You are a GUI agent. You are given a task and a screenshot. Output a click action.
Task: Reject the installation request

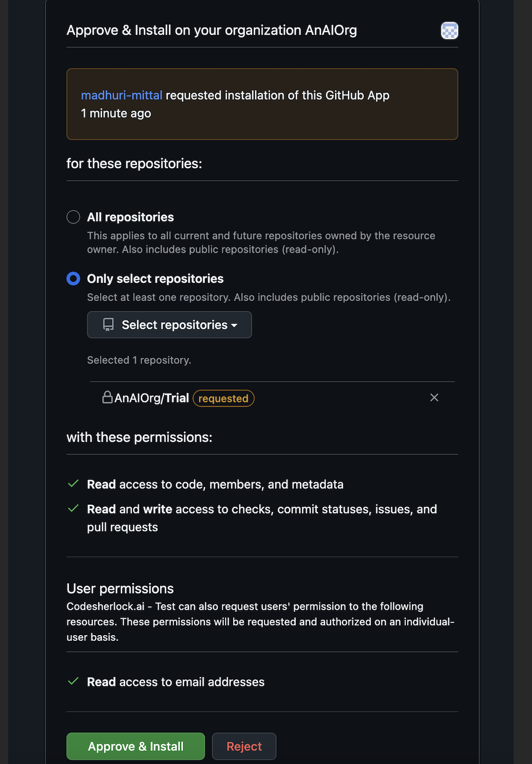point(244,747)
